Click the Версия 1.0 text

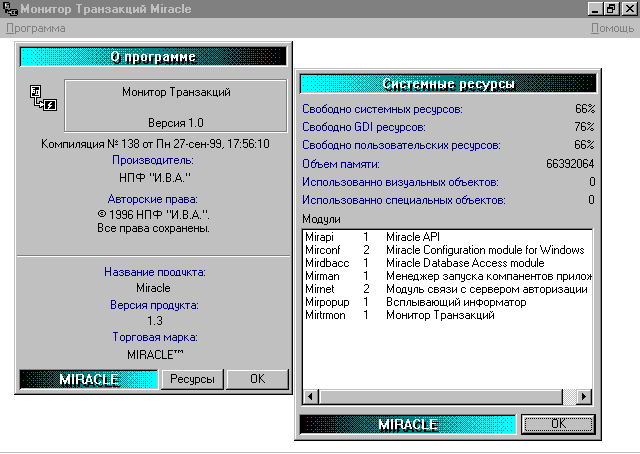tap(176, 123)
